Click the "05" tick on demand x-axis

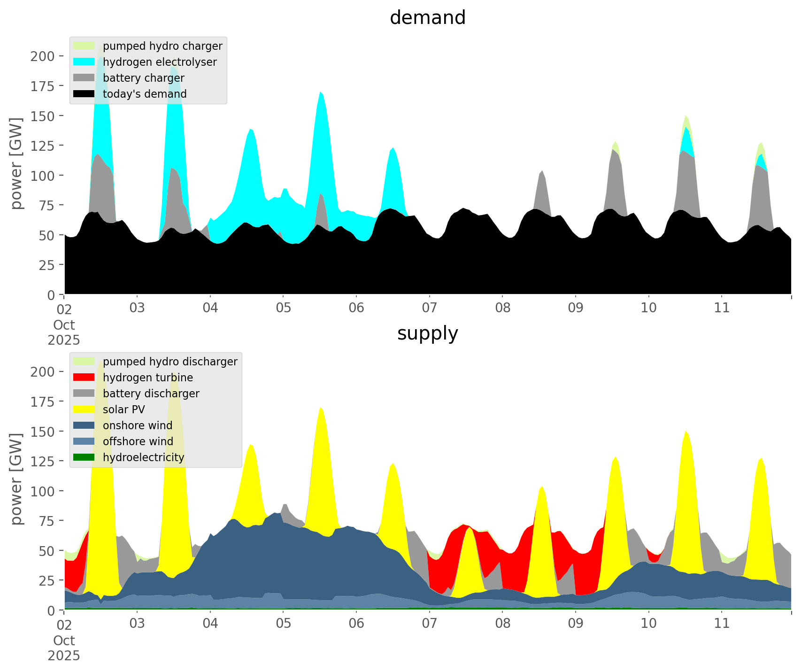[x=283, y=308]
